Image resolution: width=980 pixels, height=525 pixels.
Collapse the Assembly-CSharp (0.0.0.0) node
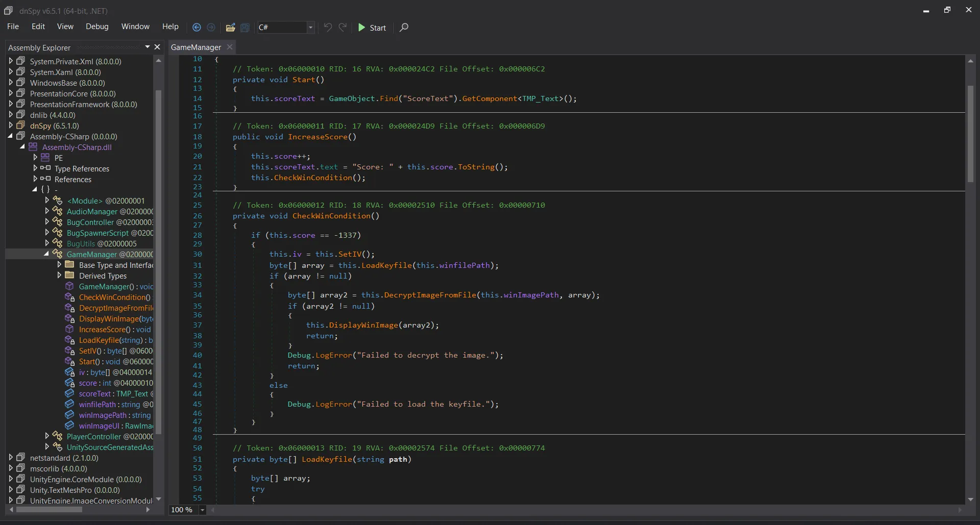(x=11, y=136)
